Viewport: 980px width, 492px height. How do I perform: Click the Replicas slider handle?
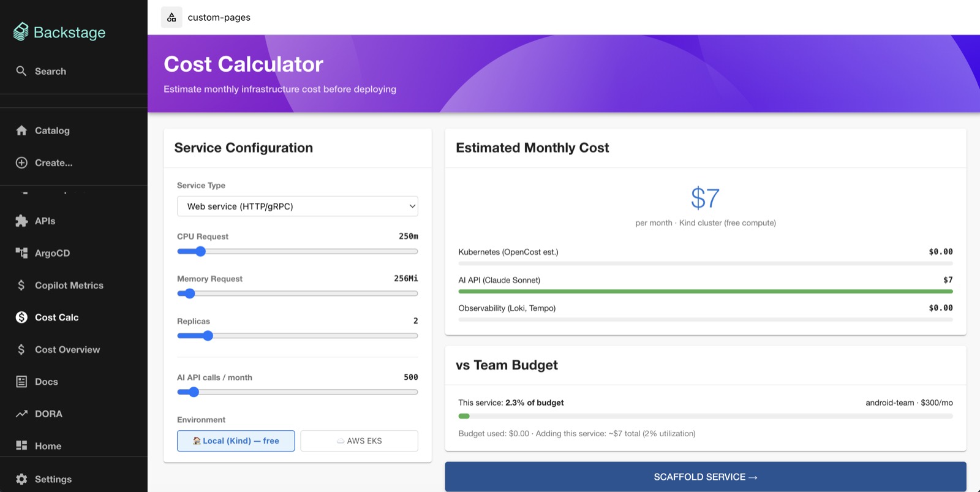(x=208, y=336)
